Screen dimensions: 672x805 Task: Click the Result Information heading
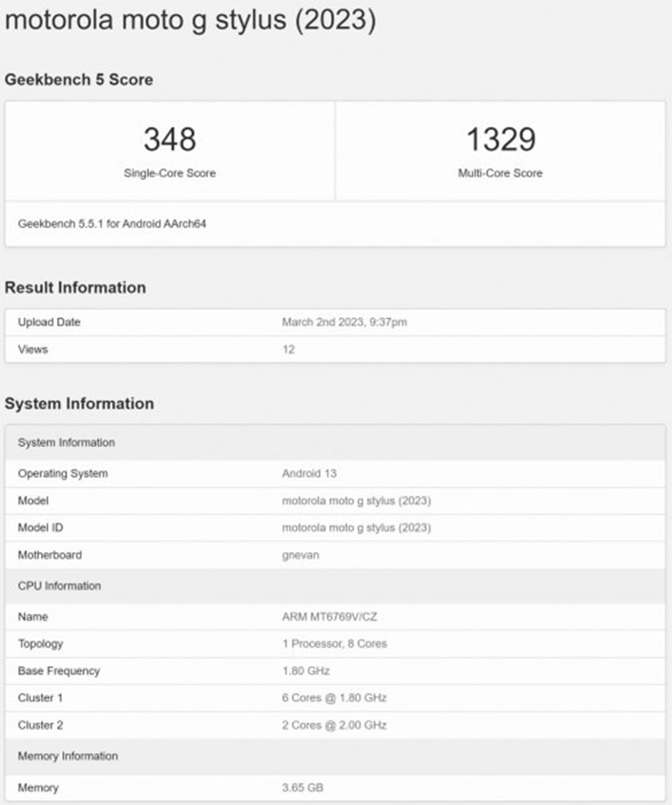click(x=76, y=287)
